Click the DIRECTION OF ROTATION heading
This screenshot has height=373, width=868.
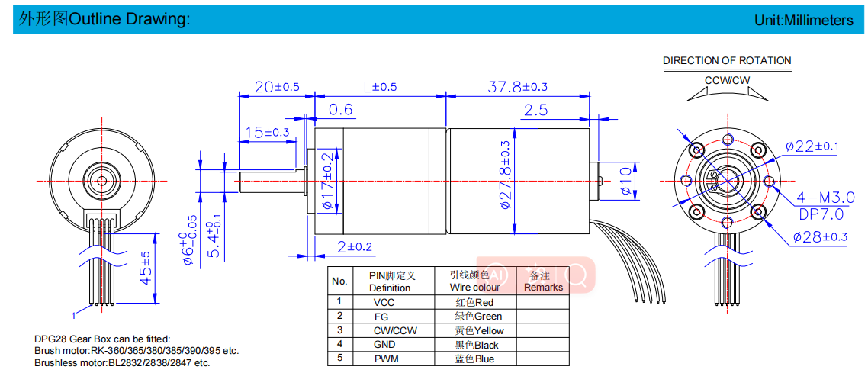(x=726, y=61)
